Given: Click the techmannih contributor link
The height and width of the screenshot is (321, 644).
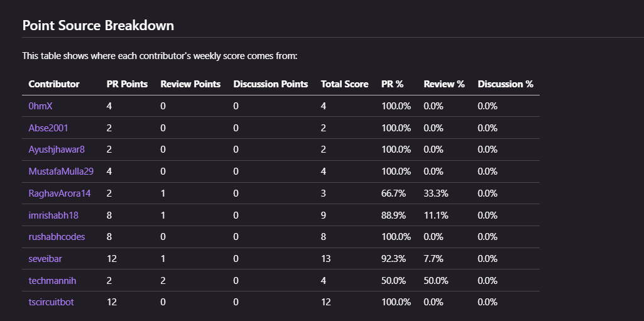Looking at the screenshot, I should tap(52, 280).
